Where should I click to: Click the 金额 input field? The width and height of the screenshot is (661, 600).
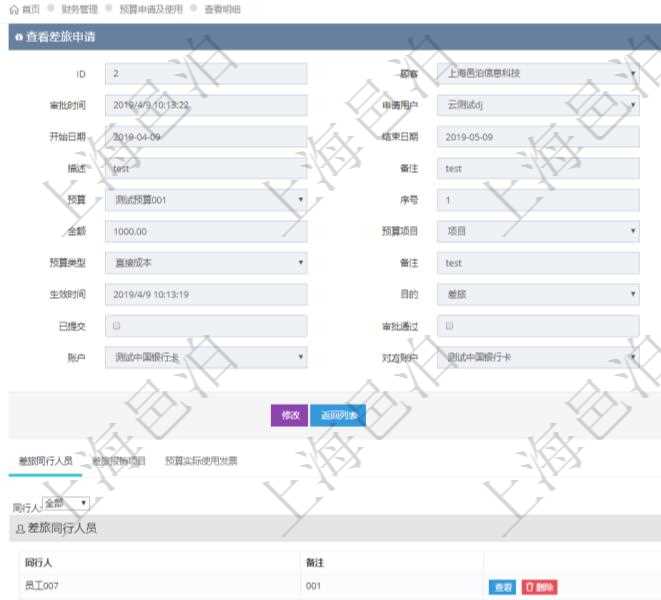tap(205, 231)
